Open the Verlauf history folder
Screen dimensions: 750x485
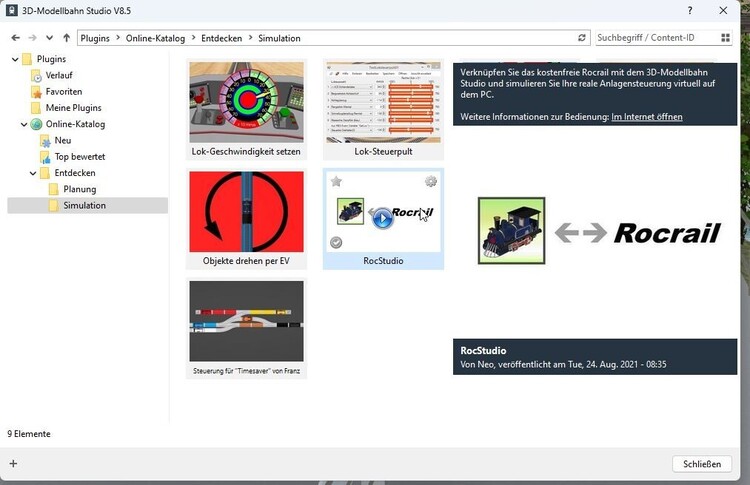59,76
